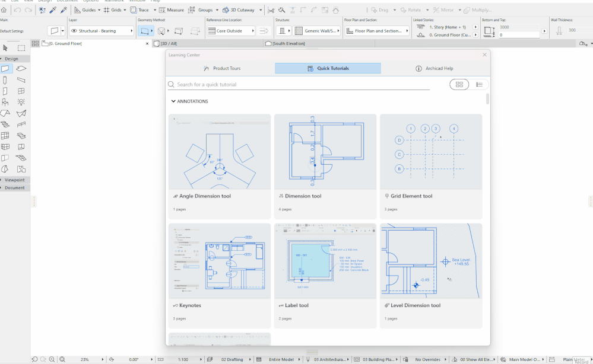The width and height of the screenshot is (593, 364).
Task: Toggle the Trace reference button
Action: click(x=139, y=10)
